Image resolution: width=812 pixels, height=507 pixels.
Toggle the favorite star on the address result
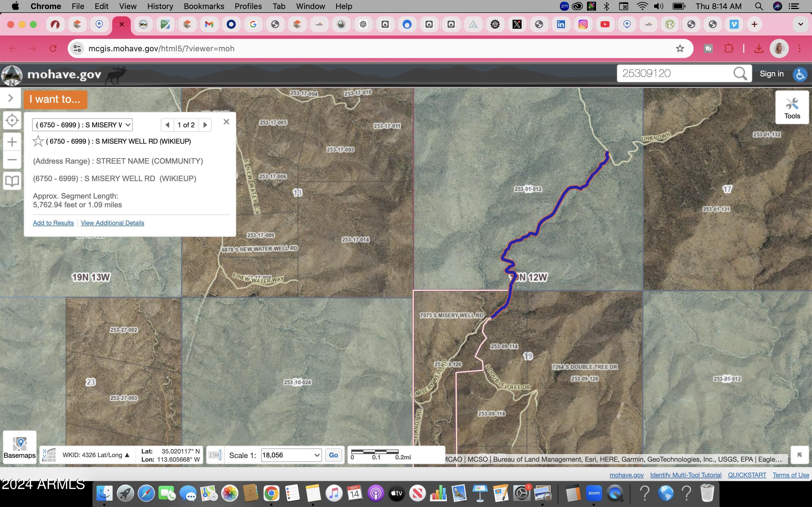click(x=38, y=141)
